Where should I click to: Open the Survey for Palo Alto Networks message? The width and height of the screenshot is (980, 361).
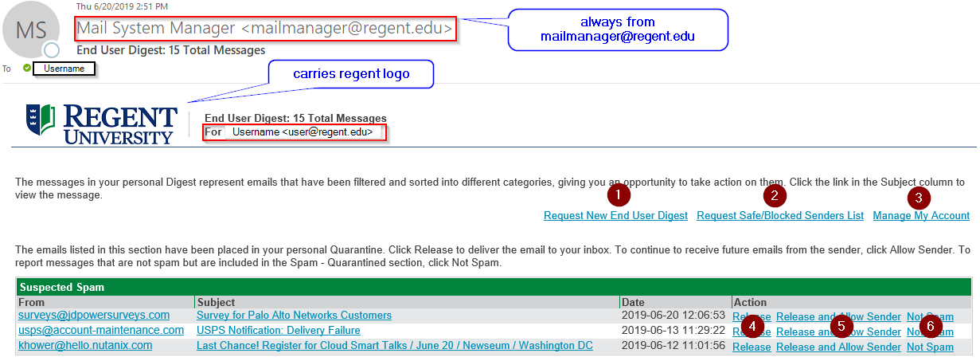[294, 316]
